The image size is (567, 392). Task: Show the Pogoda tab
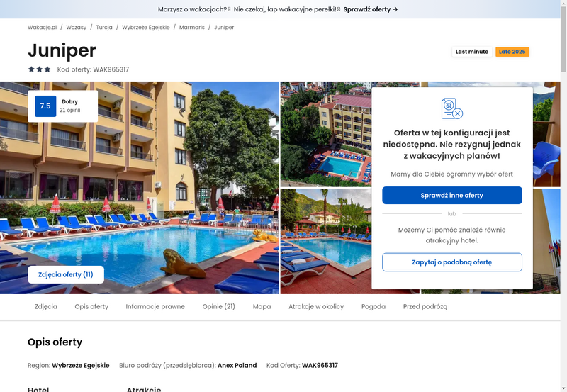(x=374, y=306)
